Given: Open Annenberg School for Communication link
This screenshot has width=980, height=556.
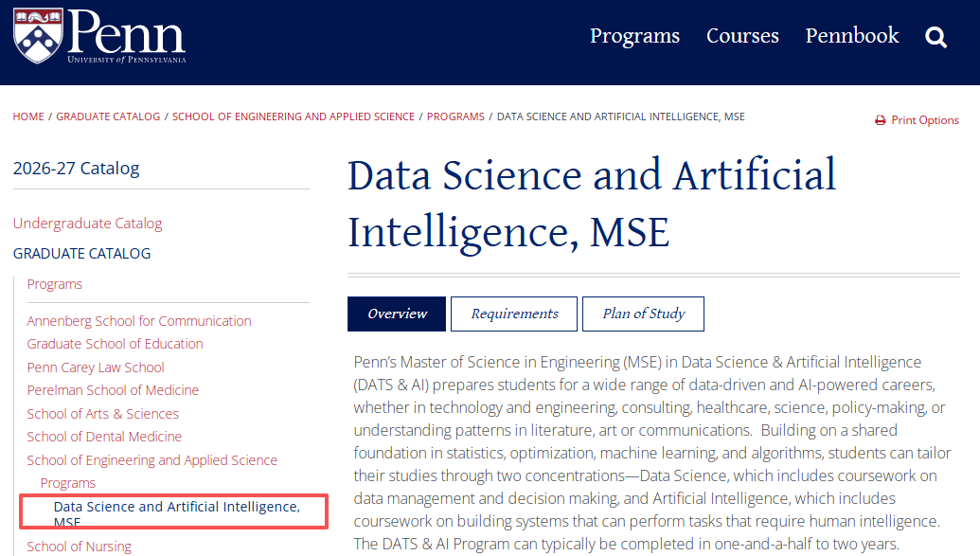Looking at the screenshot, I should 139,321.
